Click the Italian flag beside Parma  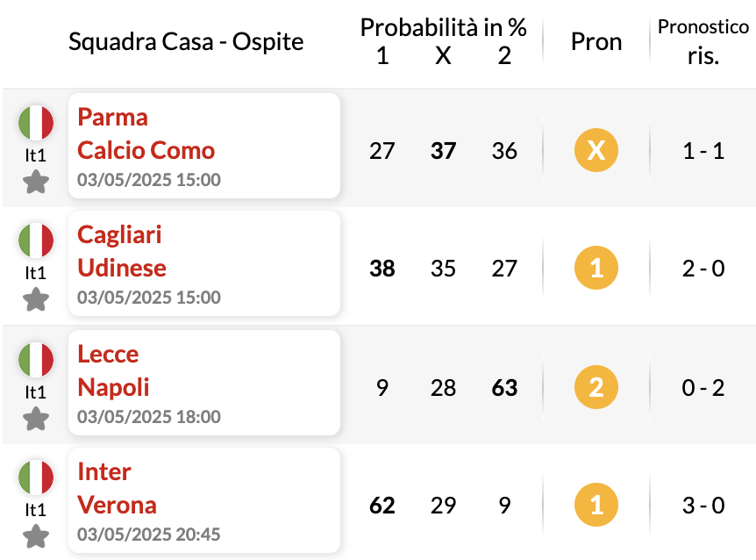click(x=36, y=123)
